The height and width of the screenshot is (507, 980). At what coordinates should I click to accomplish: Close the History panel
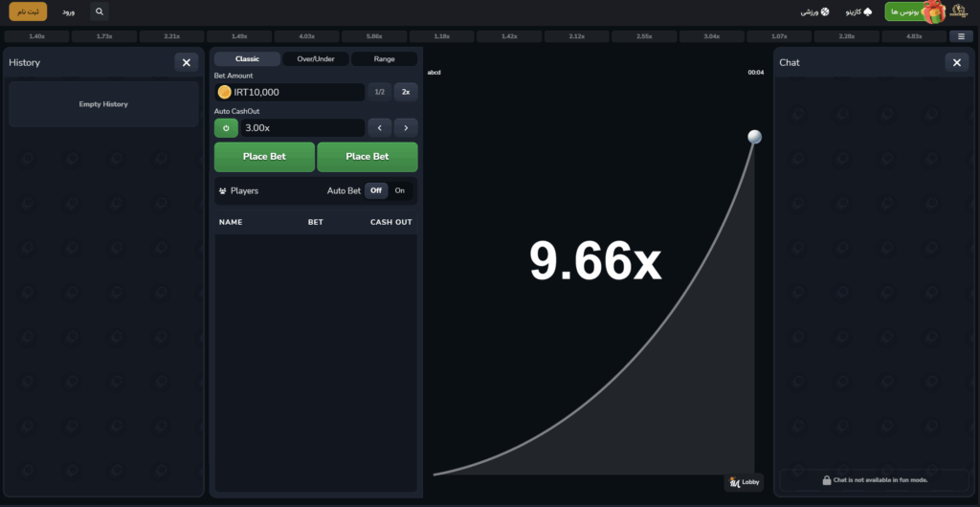click(x=187, y=62)
